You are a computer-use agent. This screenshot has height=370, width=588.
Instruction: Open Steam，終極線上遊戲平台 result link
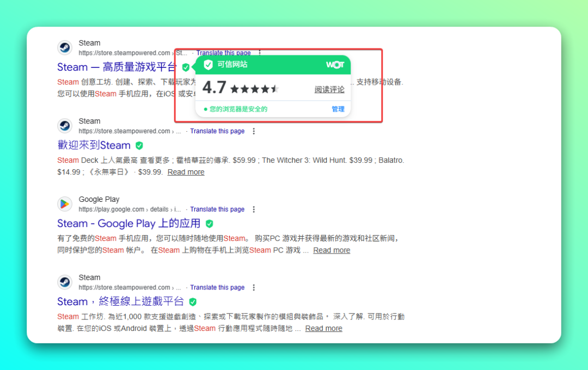(120, 301)
